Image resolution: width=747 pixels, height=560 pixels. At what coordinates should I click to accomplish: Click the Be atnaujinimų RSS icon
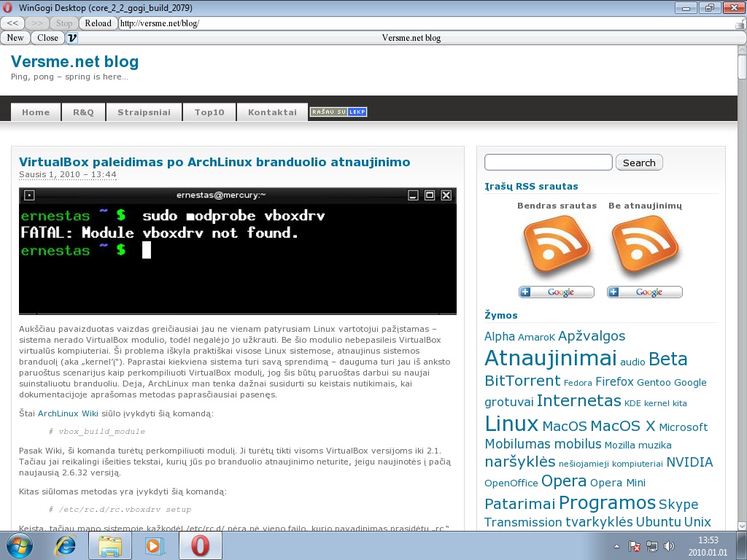[645, 245]
